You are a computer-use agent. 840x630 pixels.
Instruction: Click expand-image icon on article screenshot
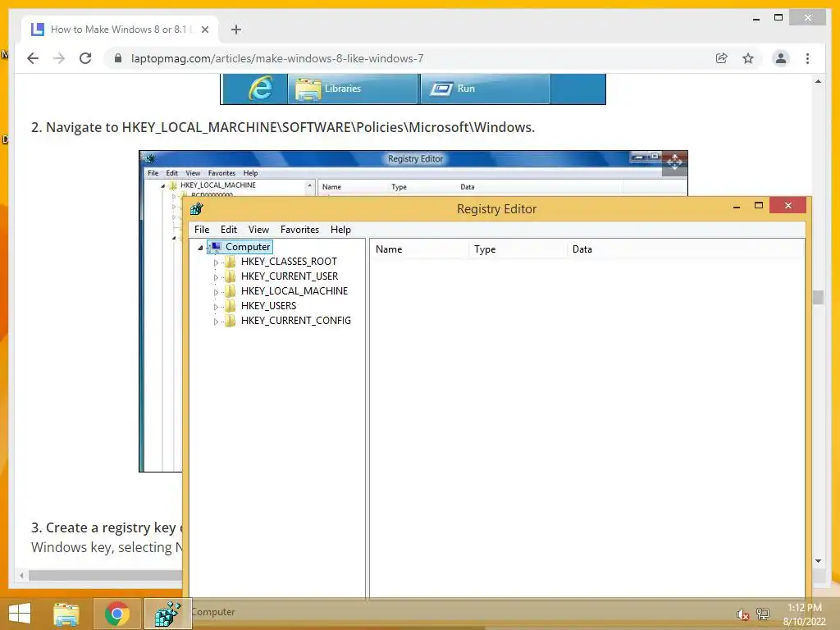coord(674,163)
